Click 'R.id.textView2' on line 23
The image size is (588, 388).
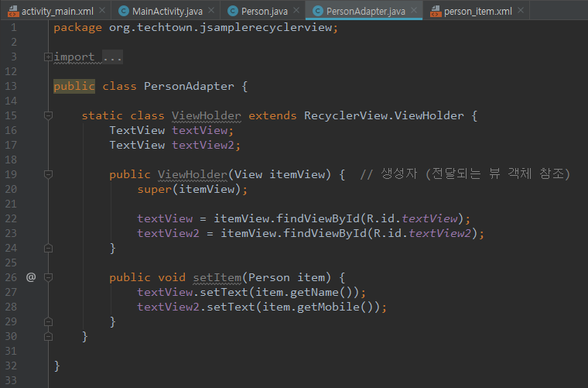pos(422,233)
